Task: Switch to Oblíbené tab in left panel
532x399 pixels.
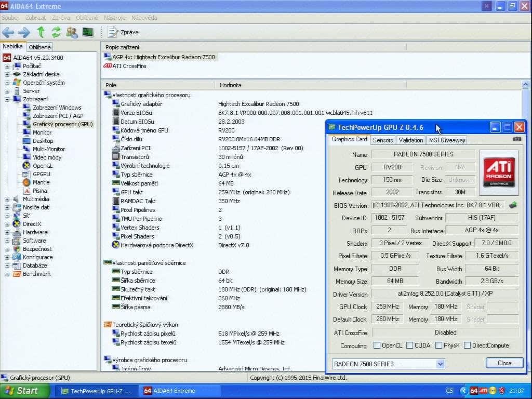Action: point(39,47)
